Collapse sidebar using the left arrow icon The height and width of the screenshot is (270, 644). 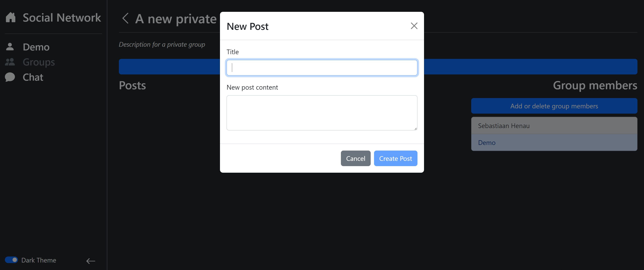pyautogui.click(x=90, y=261)
